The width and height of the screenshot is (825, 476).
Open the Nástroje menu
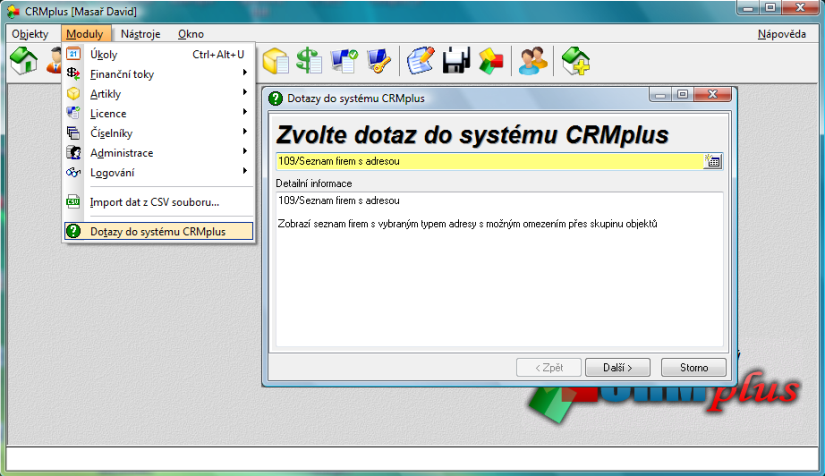pyautogui.click(x=140, y=34)
